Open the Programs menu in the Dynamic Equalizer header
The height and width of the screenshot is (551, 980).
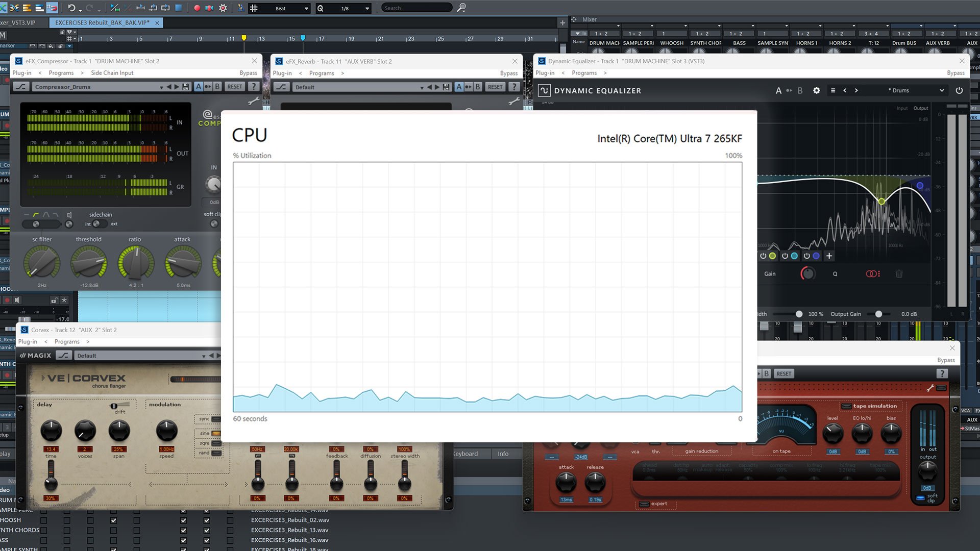pyautogui.click(x=584, y=73)
